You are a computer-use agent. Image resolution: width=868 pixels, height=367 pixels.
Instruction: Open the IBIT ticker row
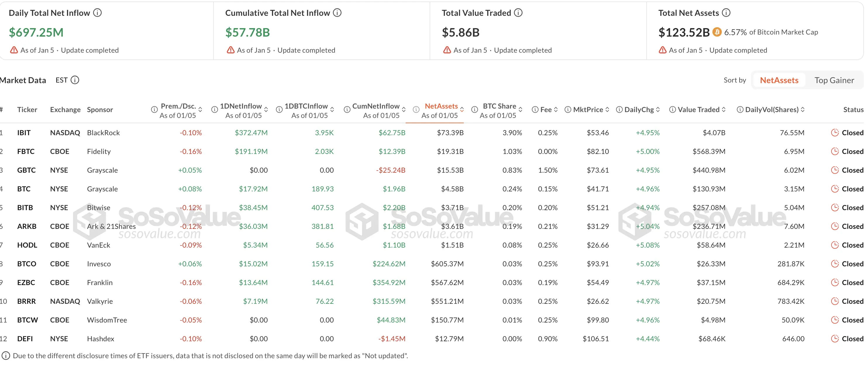tap(24, 133)
